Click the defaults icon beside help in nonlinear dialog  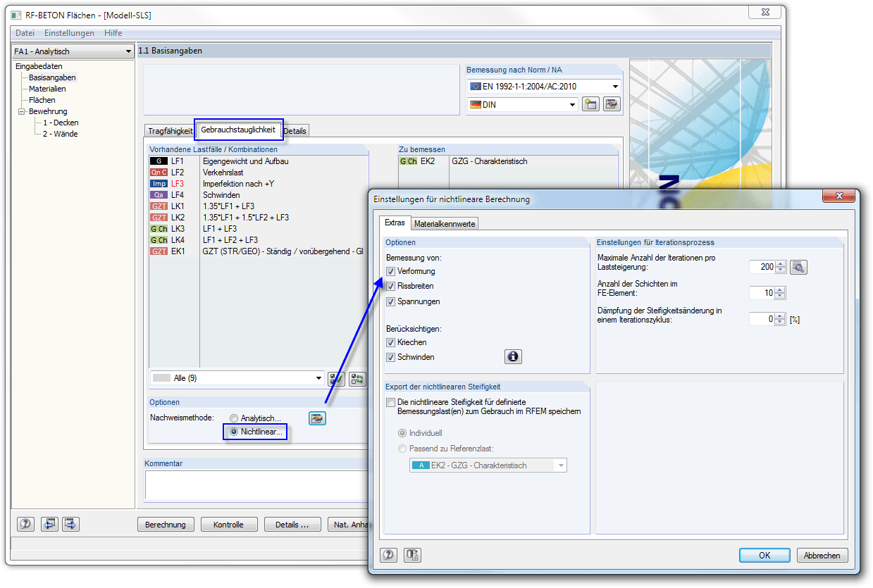(x=413, y=555)
